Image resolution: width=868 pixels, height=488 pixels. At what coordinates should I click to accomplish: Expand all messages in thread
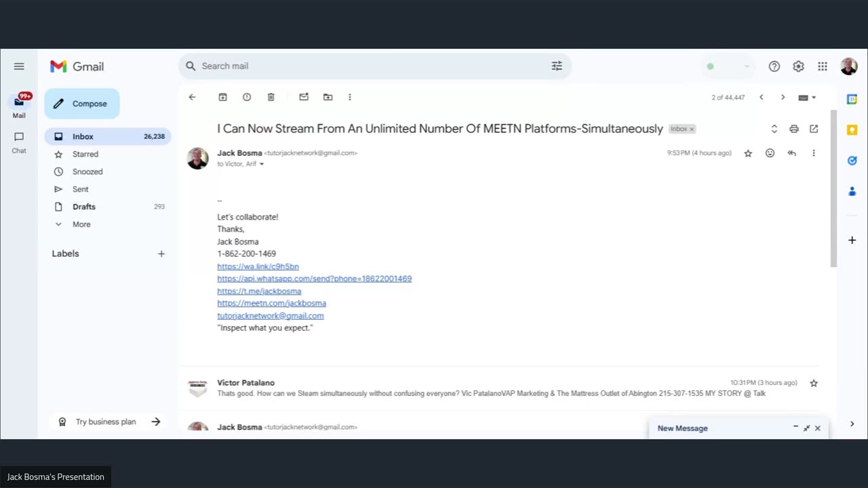point(774,129)
